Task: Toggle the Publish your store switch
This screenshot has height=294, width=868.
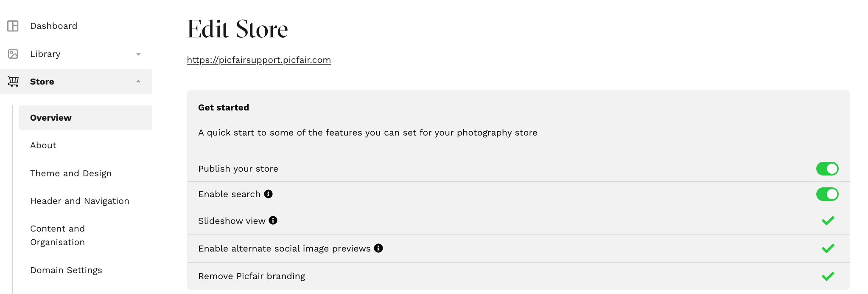Action: pyautogui.click(x=827, y=169)
